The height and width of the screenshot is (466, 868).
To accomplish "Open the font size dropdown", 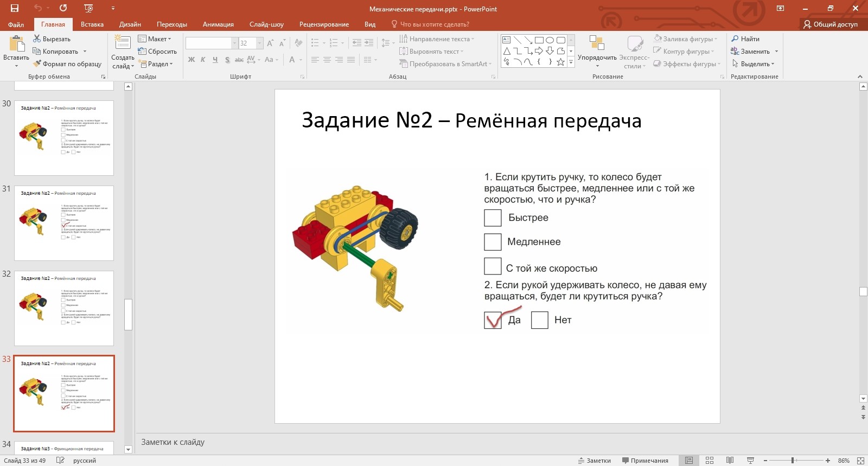I will click(260, 43).
